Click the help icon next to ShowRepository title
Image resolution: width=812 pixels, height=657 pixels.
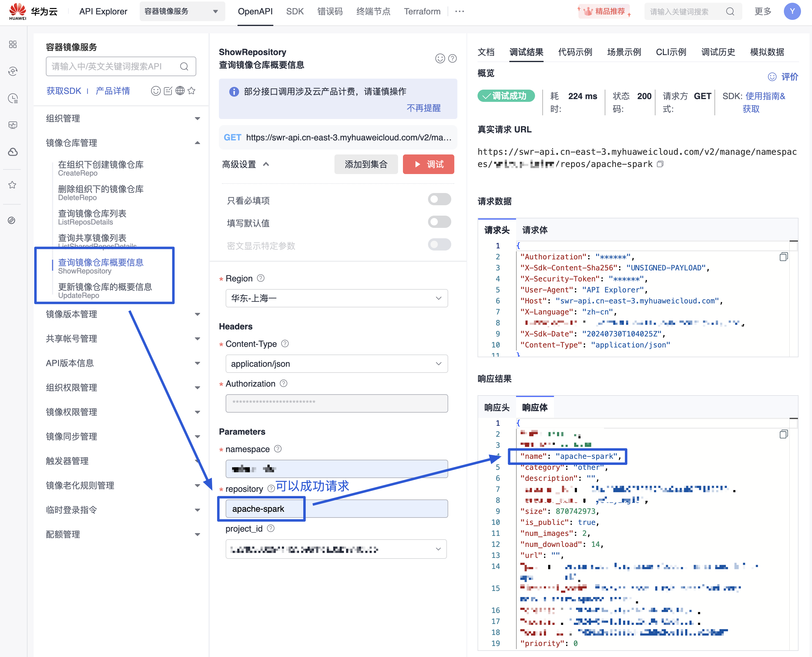click(x=452, y=59)
